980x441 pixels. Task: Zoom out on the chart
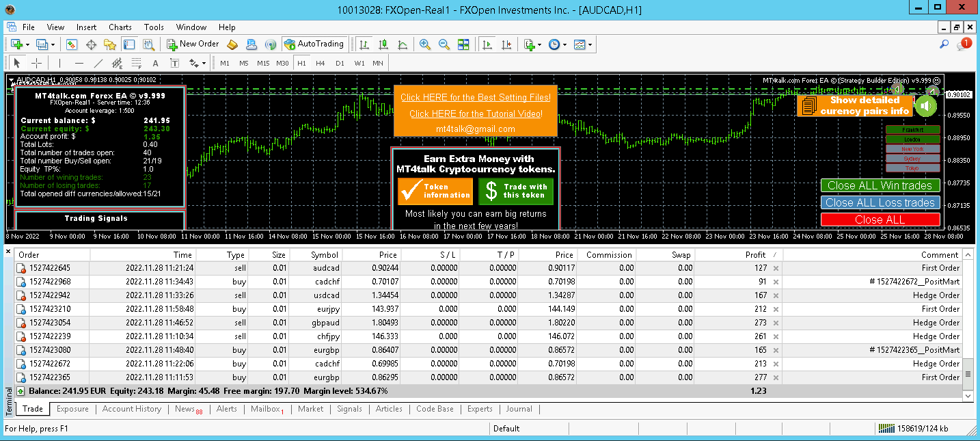pyautogui.click(x=444, y=44)
